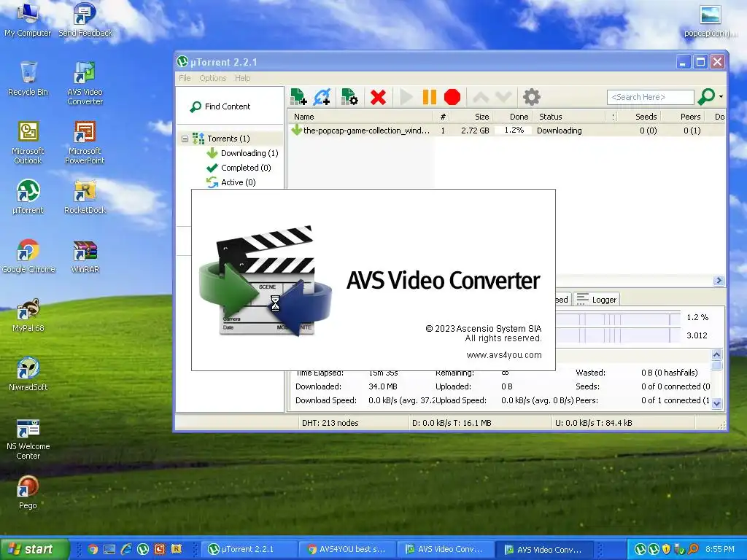Select the popcapicon file on the desktop
Viewport: 747px width, 560px height.
(x=710, y=21)
